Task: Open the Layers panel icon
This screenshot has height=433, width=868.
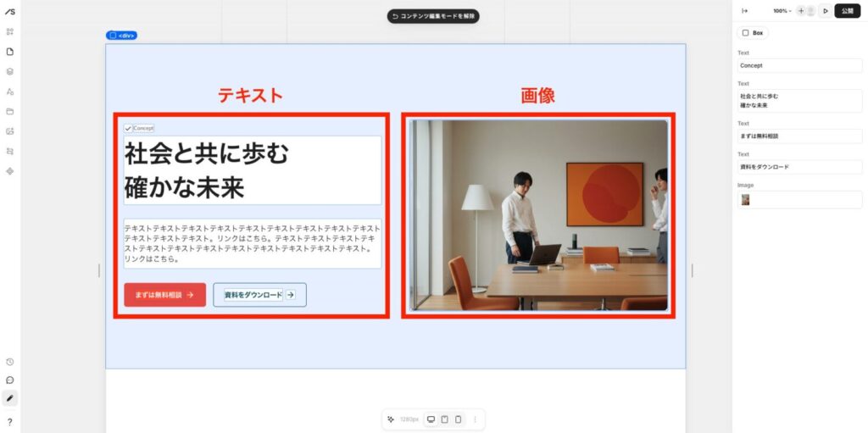Action: coord(10,71)
